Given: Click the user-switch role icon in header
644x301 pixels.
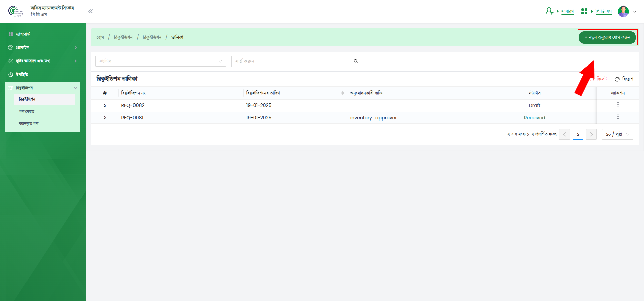Looking at the screenshot, I should (x=549, y=11).
